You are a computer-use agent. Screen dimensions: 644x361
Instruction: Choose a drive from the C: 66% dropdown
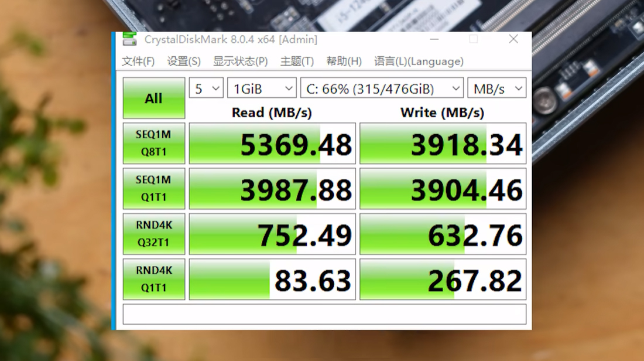coord(382,88)
